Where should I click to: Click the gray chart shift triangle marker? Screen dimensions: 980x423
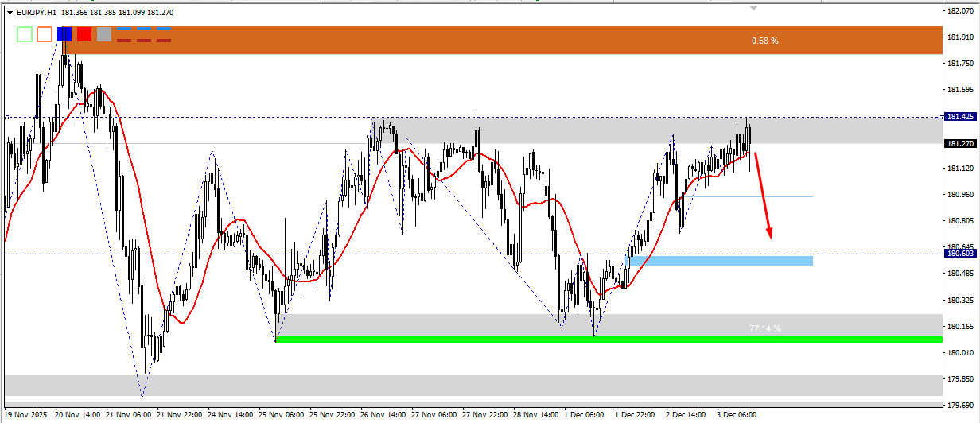(753, 8)
